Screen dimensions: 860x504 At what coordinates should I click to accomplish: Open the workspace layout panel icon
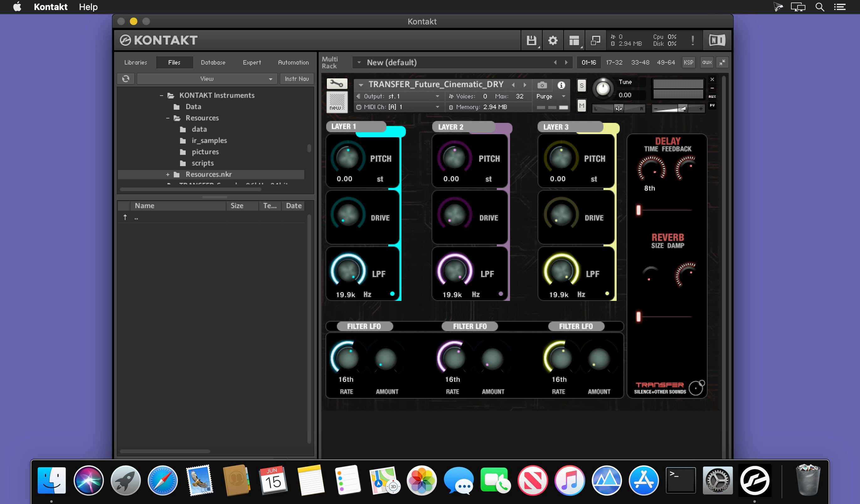coord(574,40)
